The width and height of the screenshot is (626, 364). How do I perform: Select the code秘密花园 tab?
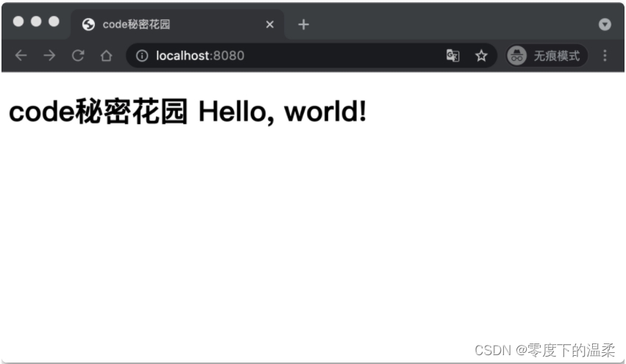click(178, 24)
